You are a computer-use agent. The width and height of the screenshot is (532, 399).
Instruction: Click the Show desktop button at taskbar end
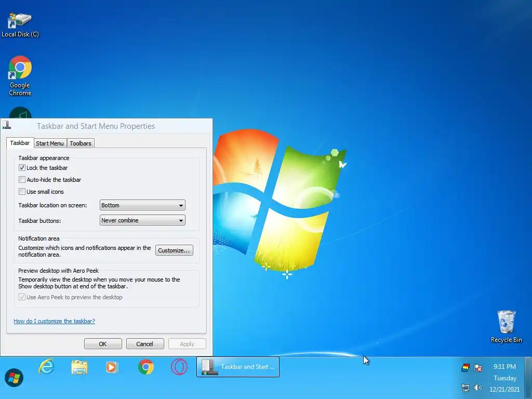[x=528, y=378]
